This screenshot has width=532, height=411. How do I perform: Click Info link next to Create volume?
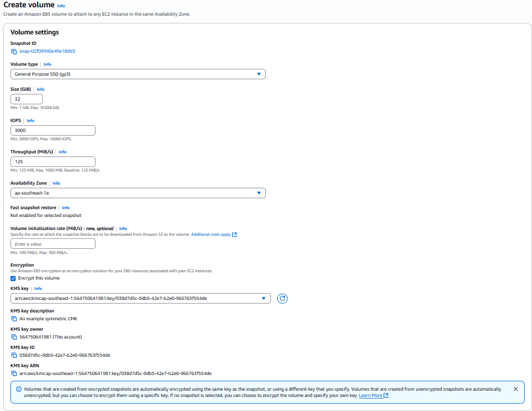coord(61,6)
